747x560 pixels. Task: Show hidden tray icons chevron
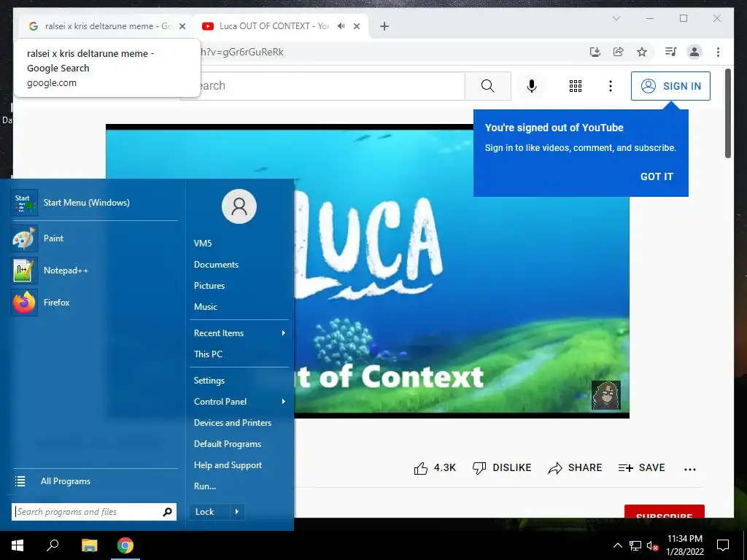(x=617, y=545)
